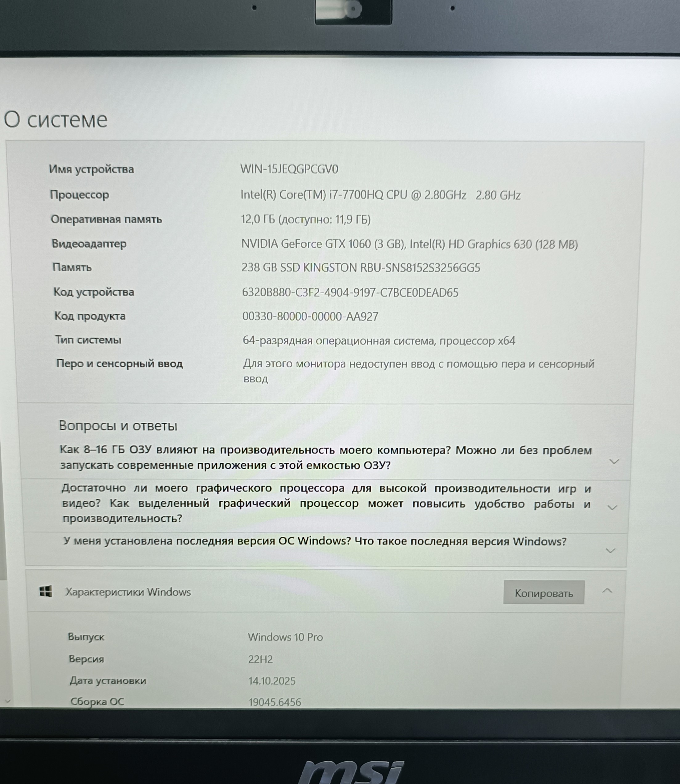Click the Версия label
Image resolution: width=680 pixels, height=784 pixels.
point(87,659)
